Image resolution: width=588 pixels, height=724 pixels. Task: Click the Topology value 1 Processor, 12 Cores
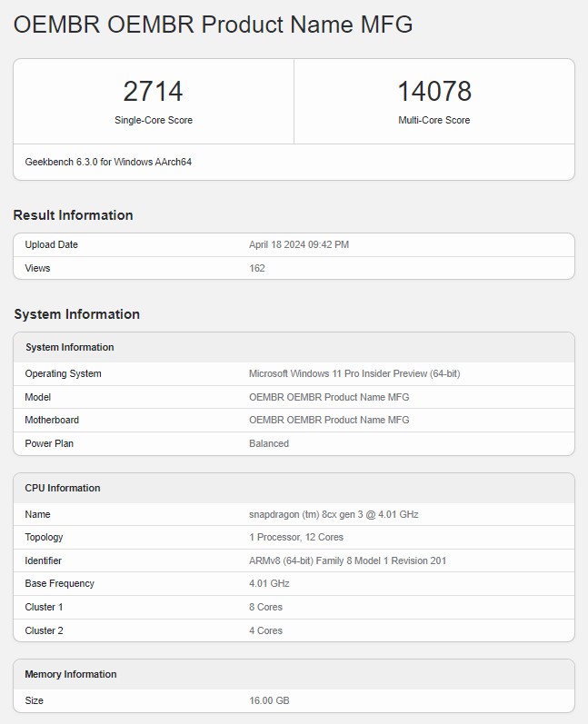[x=296, y=537]
